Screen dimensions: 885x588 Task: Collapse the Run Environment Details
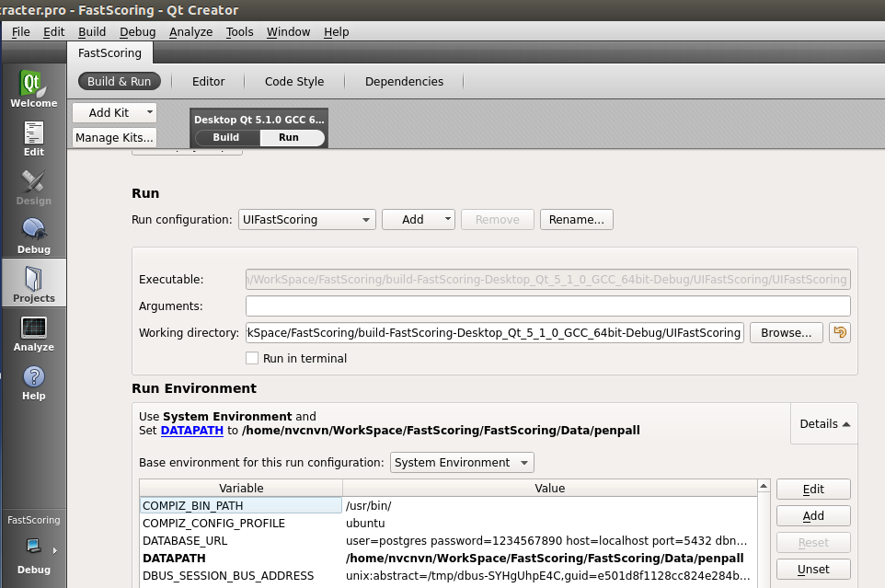[824, 424]
